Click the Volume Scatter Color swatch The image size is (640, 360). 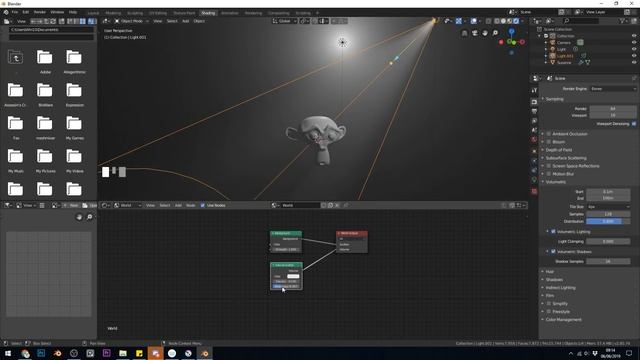(293, 276)
